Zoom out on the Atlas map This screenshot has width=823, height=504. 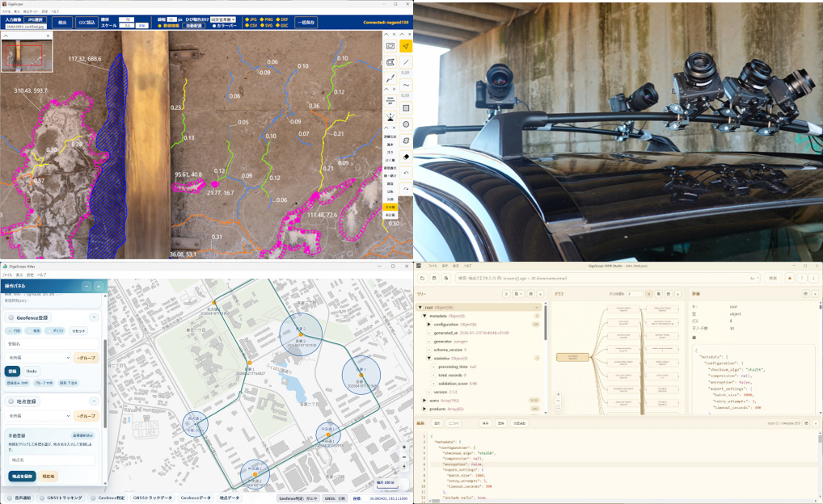[x=404, y=457]
